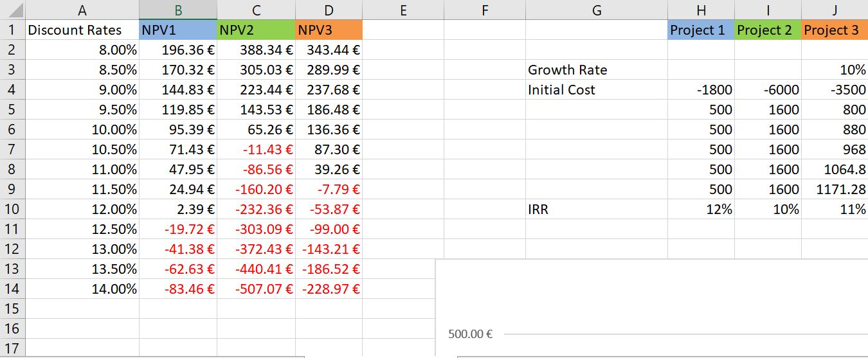Select cell showing 2.39 €
Viewport: 868px width, 358px height.
coord(178,209)
